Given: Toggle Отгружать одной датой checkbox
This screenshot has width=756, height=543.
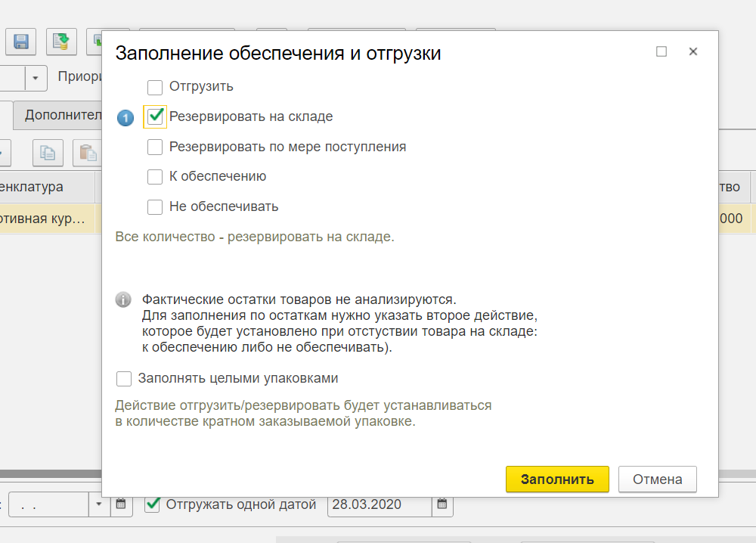Looking at the screenshot, I should 153,504.
